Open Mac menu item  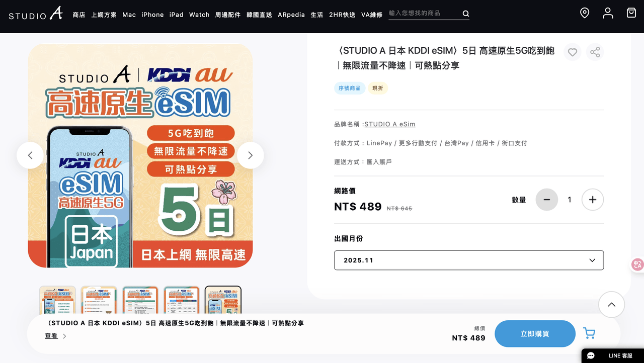[x=129, y=15]
